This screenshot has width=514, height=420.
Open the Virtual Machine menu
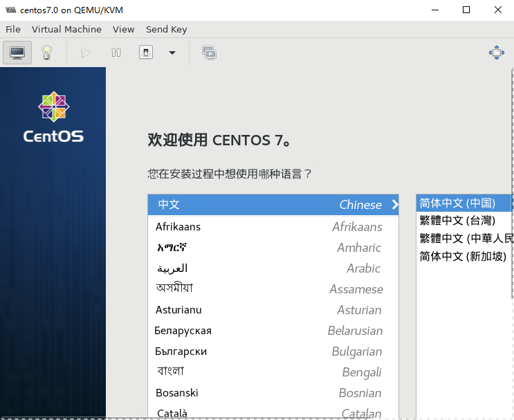pyautogui.click(x=66, y=30)
